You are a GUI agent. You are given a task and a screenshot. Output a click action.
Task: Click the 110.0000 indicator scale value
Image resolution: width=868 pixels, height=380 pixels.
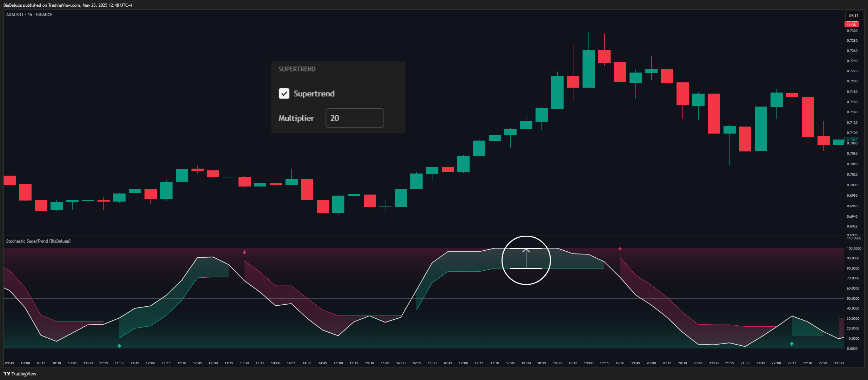[854, 238]
